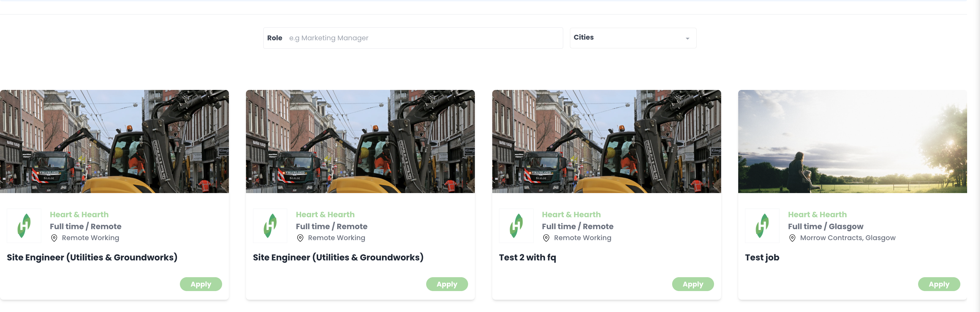
Task: Open Heart & Hearth link on Test job card
Action: tap(817, 215)
